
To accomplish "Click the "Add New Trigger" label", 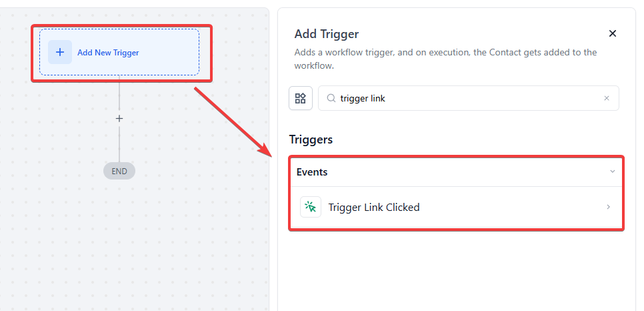I will click(108, 53).
